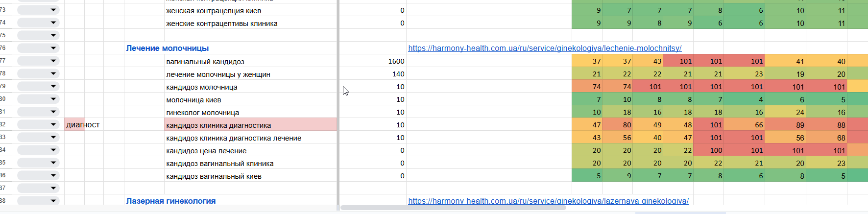The height and width of the screenshot is (214, 868).
Task: Select the 'Лечение молочницы' heading cell
Action: pyautogui.click(x=168, y=48)
